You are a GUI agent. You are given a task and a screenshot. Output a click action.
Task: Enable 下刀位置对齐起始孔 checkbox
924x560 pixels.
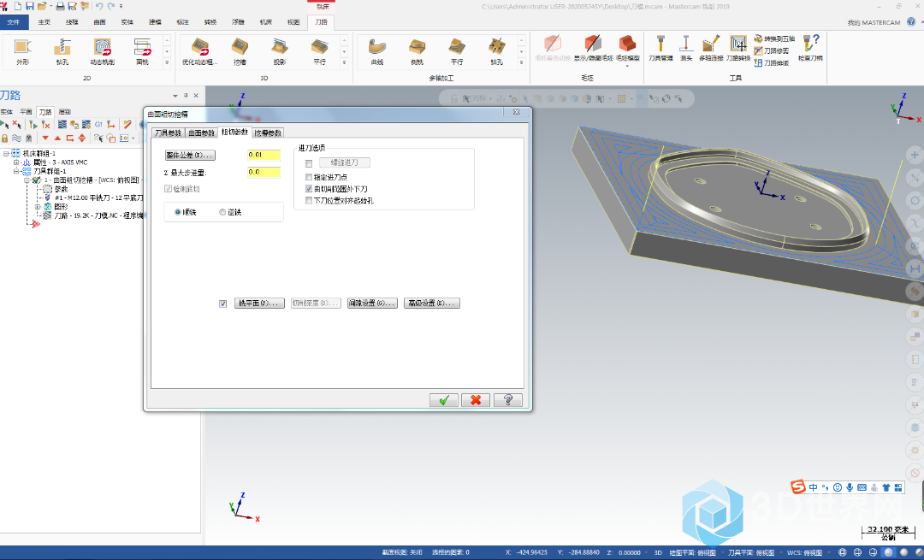click(x=309, y=200)
